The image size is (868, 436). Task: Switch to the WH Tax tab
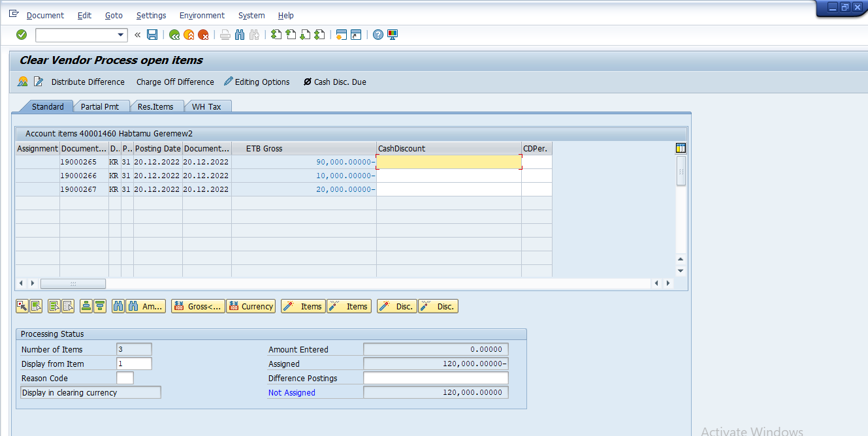pyautogui.click(x=206, y=106)
